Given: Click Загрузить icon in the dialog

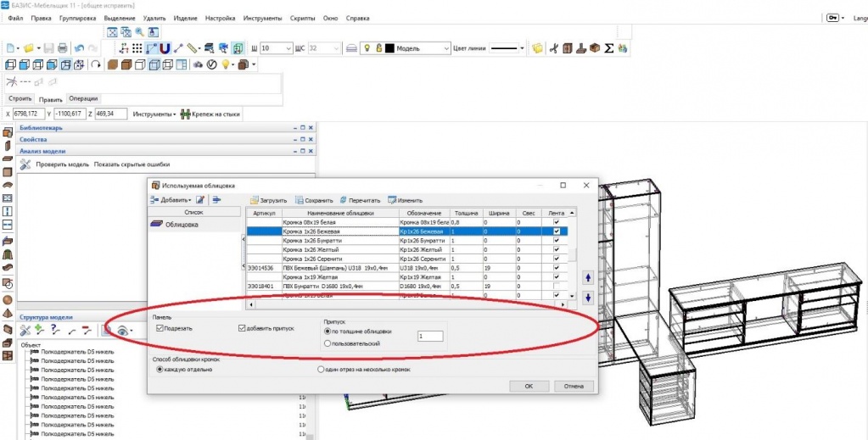Looking at the screenshot, I should (255, 200).
